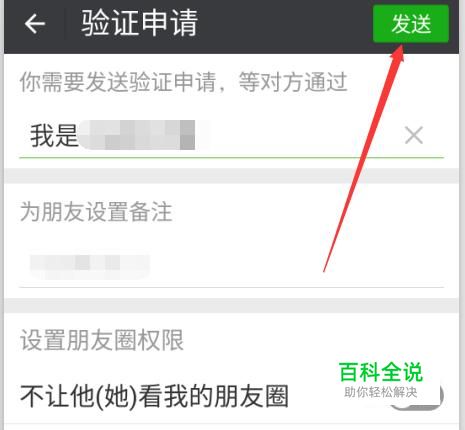Tap the gray separator below verification field
This screenshot has height=430, width=465.
[232, 176]
